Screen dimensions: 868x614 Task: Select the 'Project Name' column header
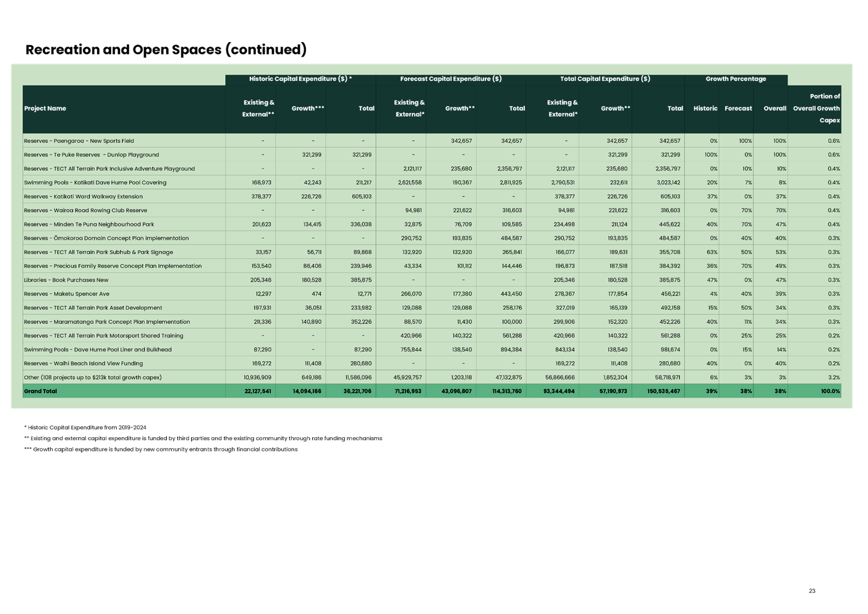(45, 109)
